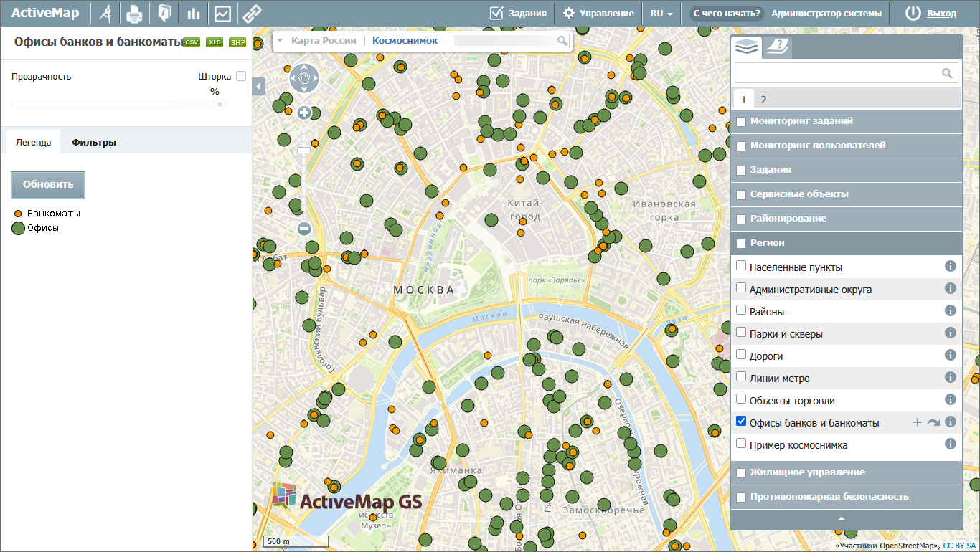Open the Управление menu
Image resolution: width=980 pixels, height=552 pixels.
click(x=598, y=13)
